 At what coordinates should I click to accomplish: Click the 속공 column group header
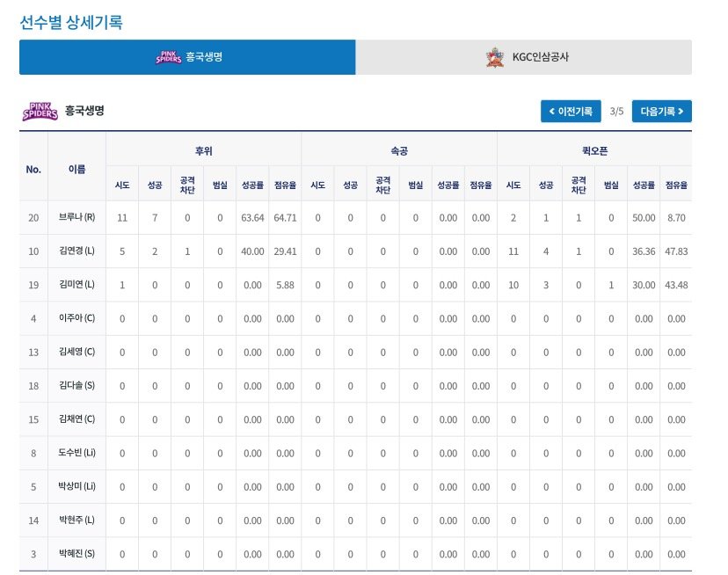[x=398, y=151]
